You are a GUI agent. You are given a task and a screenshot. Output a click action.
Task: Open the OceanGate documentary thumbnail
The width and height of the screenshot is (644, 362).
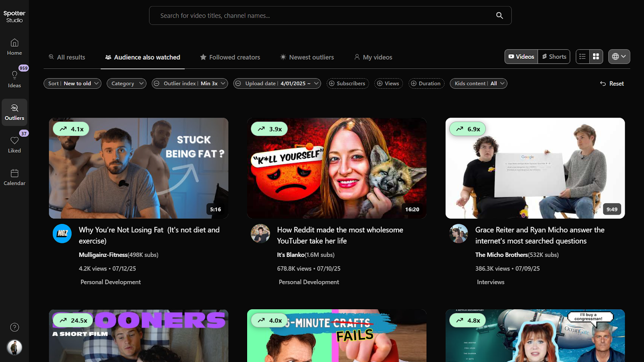tap(535, 336)
